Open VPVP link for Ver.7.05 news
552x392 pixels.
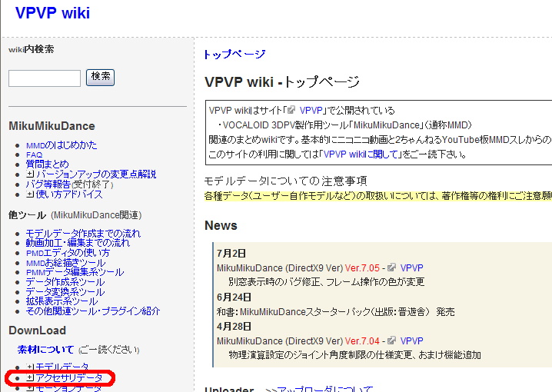click(x=411, y=267)
